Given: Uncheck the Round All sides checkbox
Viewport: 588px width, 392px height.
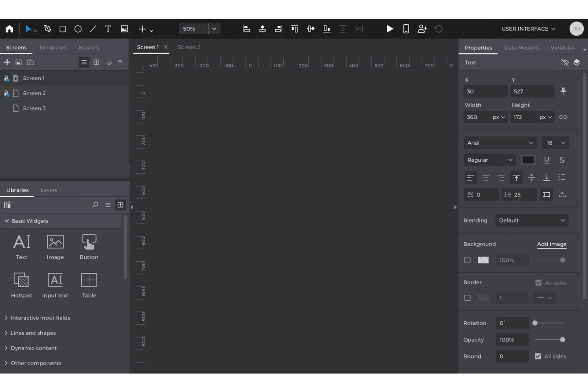Looking at the screenshot, I should pyautogui.click(x=538, y=356).
